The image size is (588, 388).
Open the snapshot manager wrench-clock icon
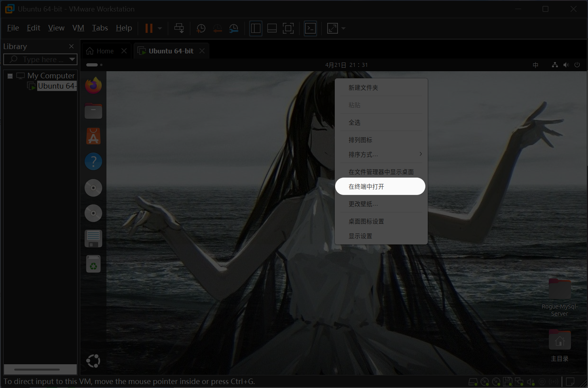click(234, 28)
